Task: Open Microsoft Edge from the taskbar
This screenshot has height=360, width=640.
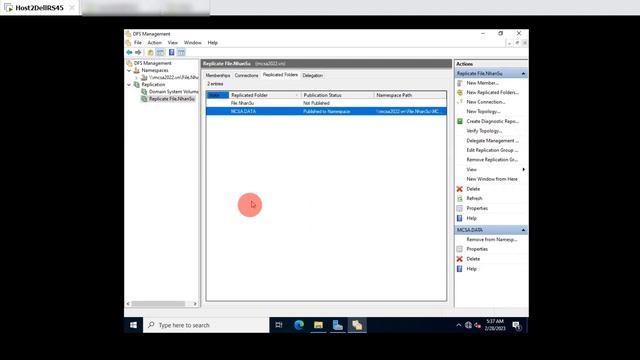Action: click(x=299, y=325)
